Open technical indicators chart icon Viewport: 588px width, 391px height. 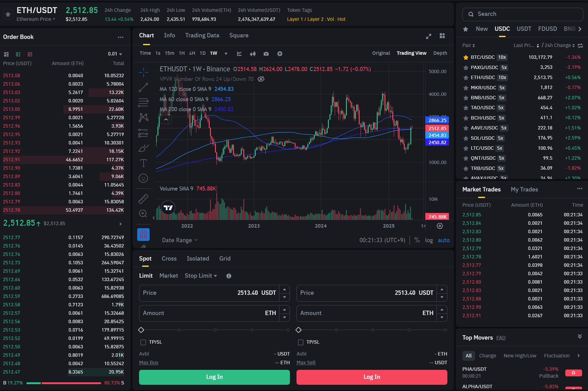point(239,54)
